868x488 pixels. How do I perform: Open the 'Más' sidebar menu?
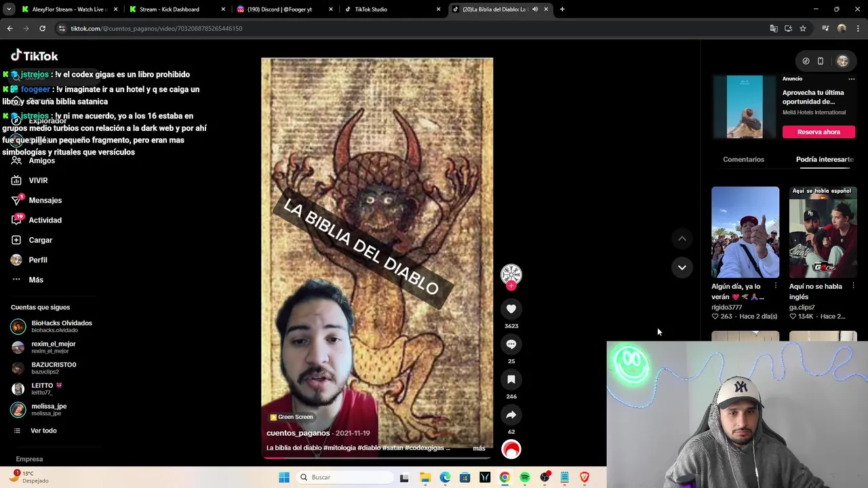[36, 280]
